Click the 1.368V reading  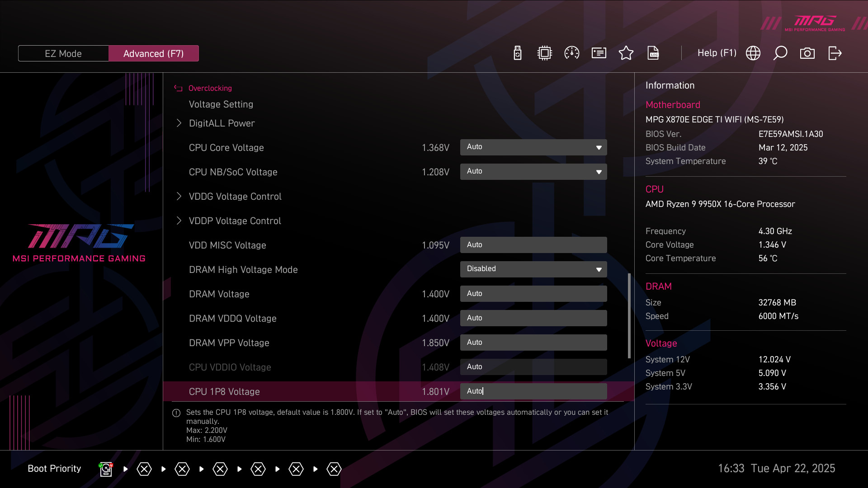435,148
